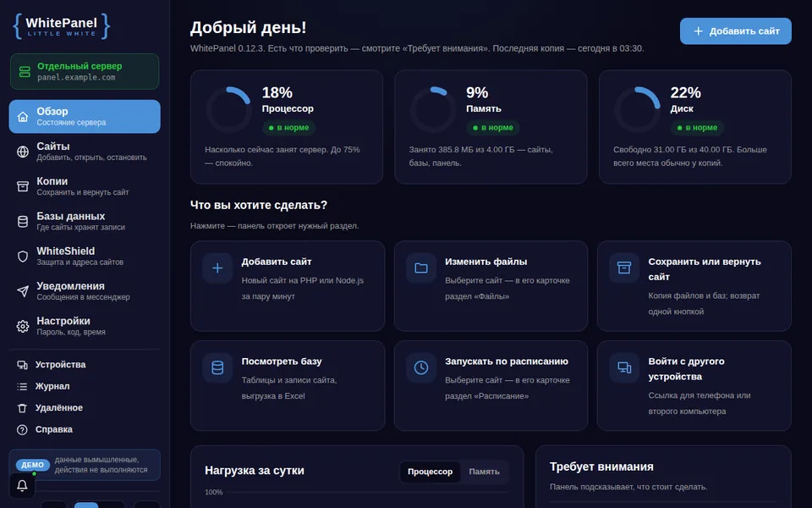The image size is (812, 508).
Task: Click the database icon in Посмотреть базу card
Action: [217, 367]
